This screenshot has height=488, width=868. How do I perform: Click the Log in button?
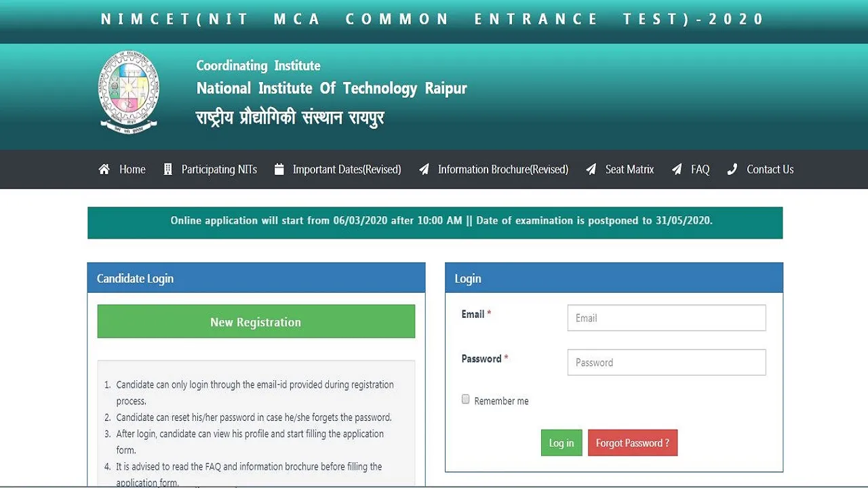click(561, 443)
